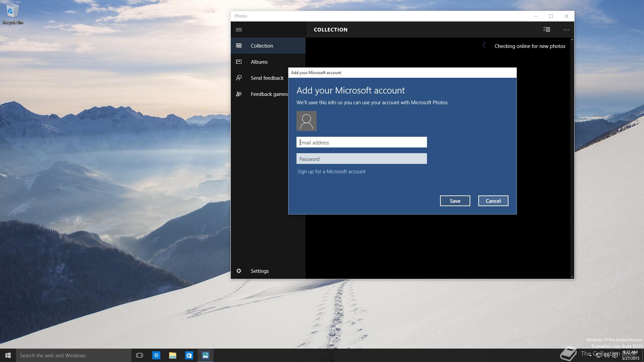Open Albums in the sidebar

(268, 62)
